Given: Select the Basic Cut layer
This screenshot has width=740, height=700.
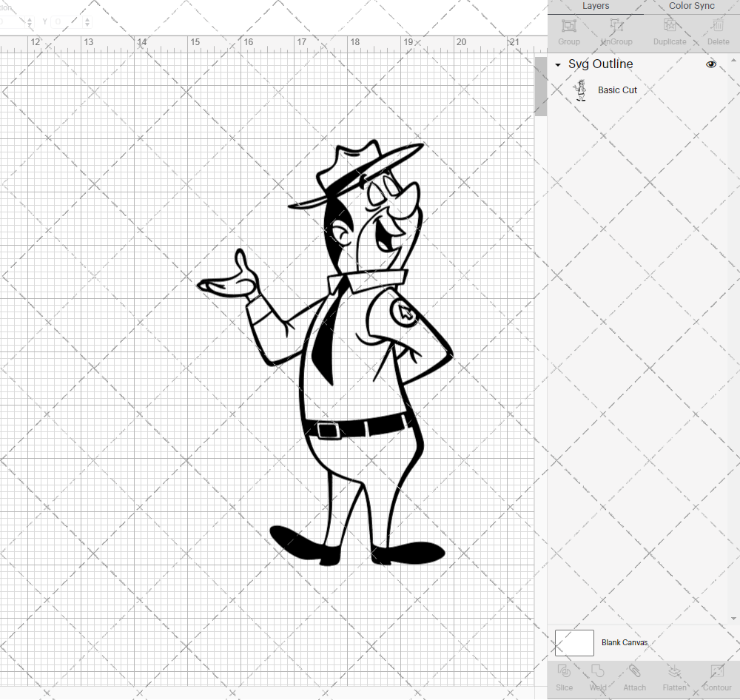Looking at the screenshot, I should (x=617, y=90).
